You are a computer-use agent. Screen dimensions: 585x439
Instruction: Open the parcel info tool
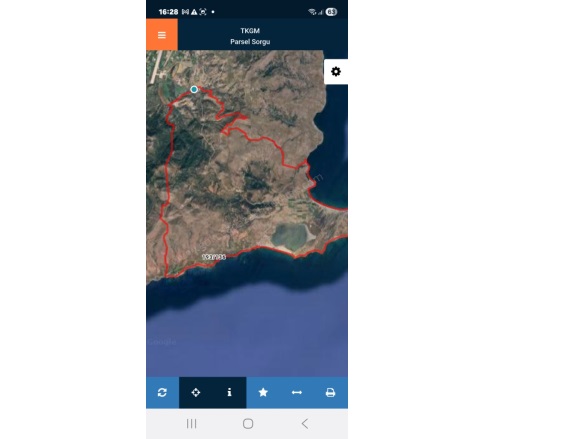coord(229,392)
